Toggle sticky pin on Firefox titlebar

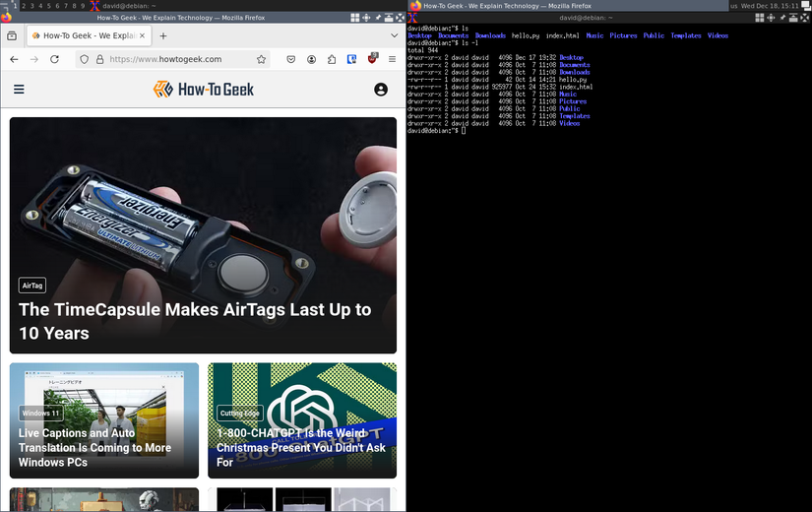378,18
